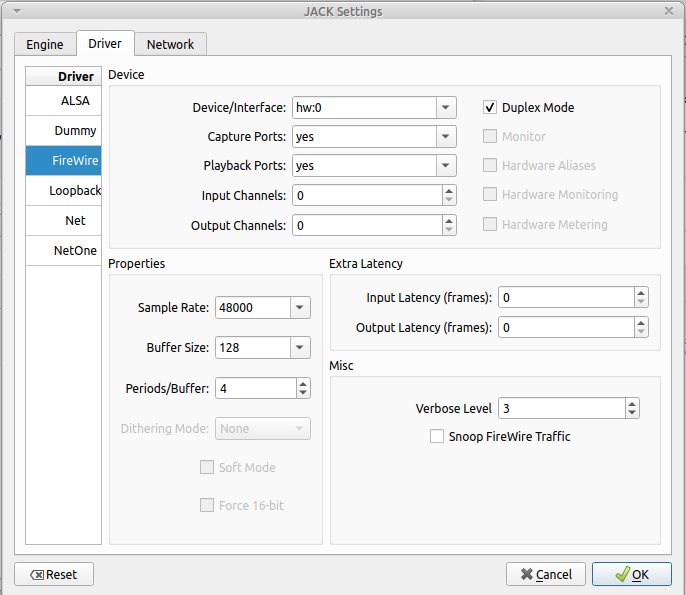
Task: Open the Buffer Size dropdown
Action: point(300,348)
